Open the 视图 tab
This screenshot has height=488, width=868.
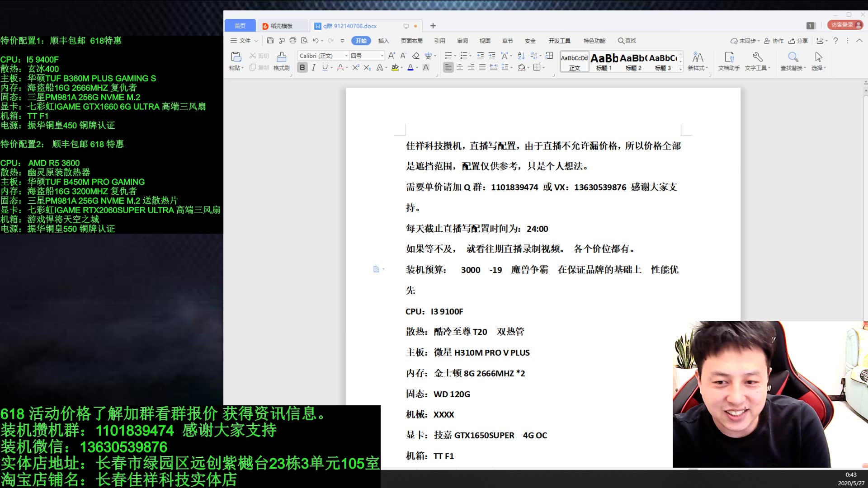[485, 41]
